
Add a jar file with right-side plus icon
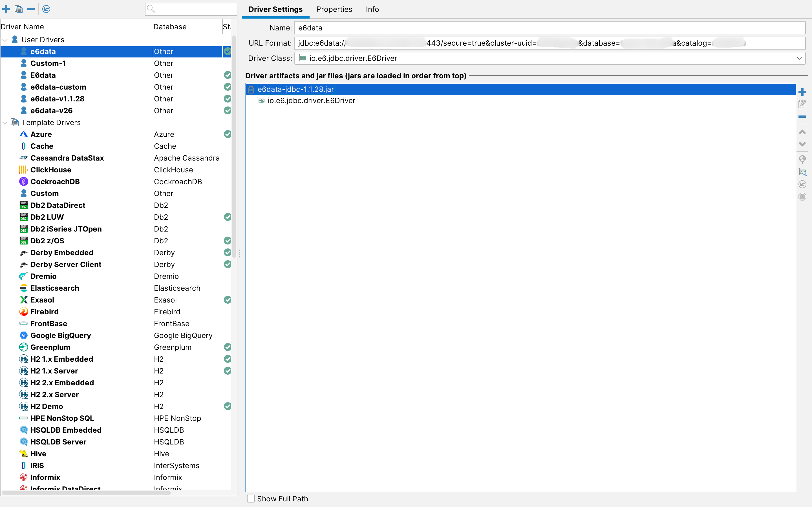point(802,92)
